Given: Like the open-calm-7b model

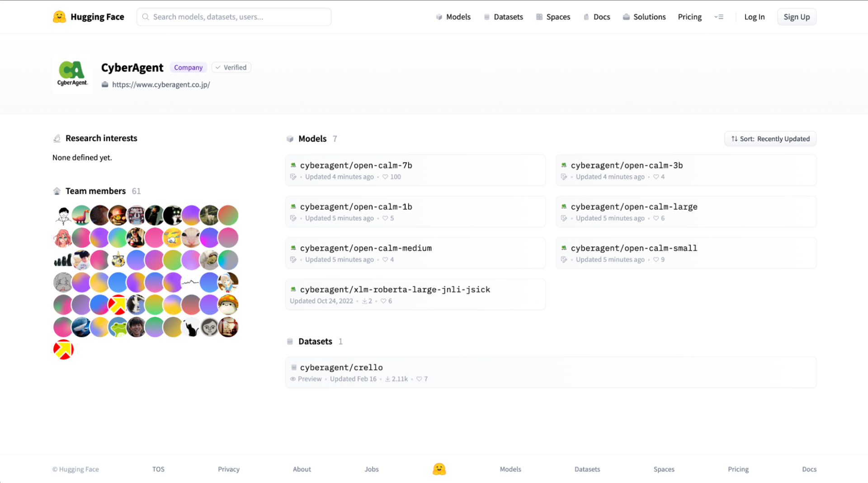Looking at the screenshot, I should 385,177.
